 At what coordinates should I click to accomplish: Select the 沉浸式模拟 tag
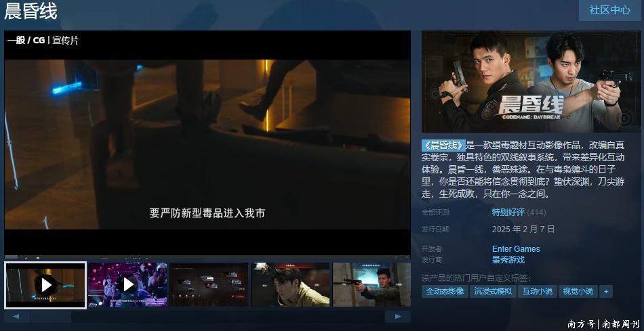(x=493, y=292)
